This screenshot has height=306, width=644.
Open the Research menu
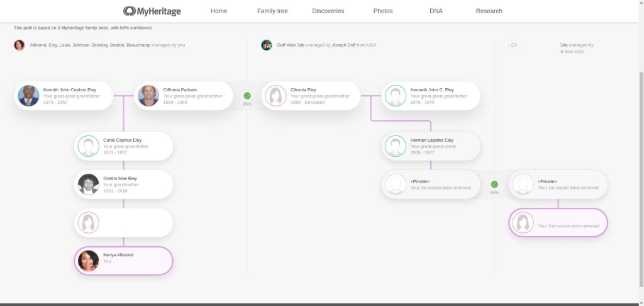point(489,11)
